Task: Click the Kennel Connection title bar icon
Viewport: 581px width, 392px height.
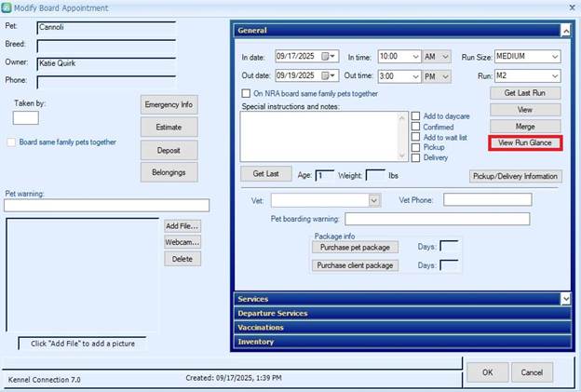Action: (x=7, y=7)
